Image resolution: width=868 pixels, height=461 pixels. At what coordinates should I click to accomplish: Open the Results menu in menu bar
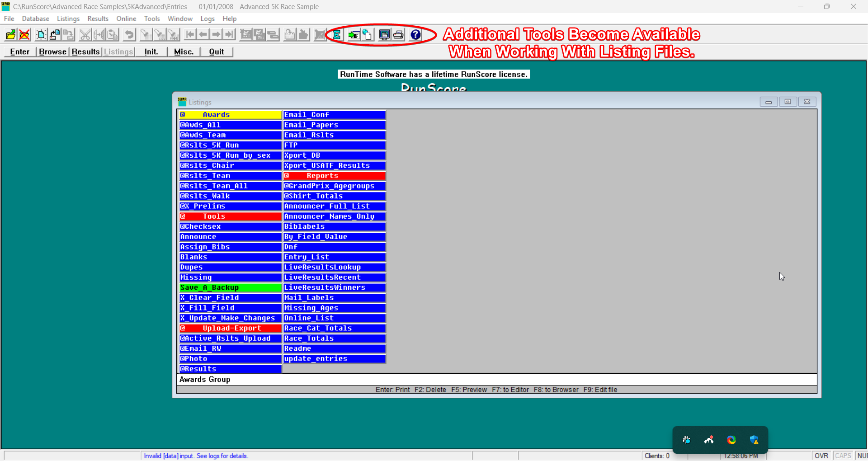click(x=98, y=19)
